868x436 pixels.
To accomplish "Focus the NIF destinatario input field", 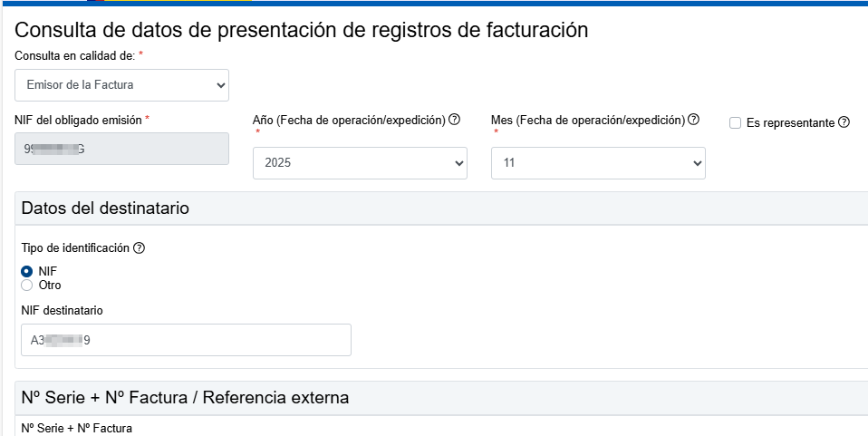I will (x=186, y=340).
